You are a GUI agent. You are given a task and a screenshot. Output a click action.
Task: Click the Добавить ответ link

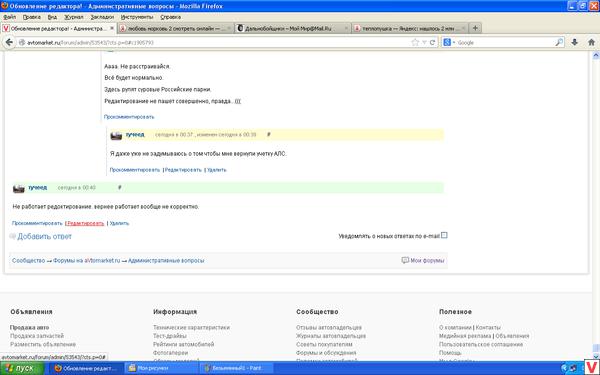(44, 236)
